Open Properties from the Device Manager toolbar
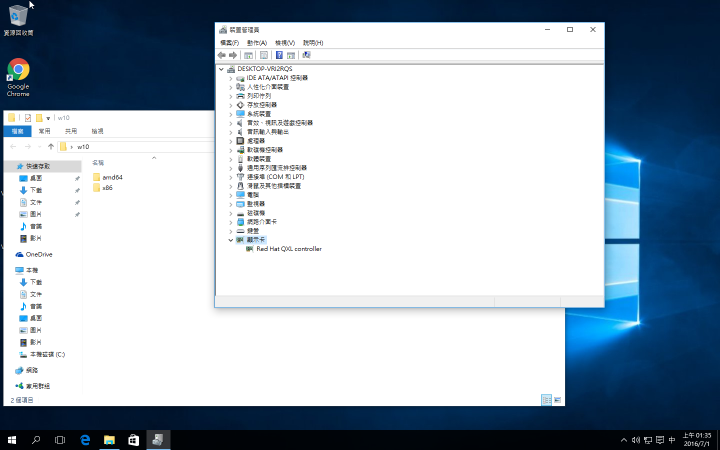720x450 pixels. click(x=264, y=55)
